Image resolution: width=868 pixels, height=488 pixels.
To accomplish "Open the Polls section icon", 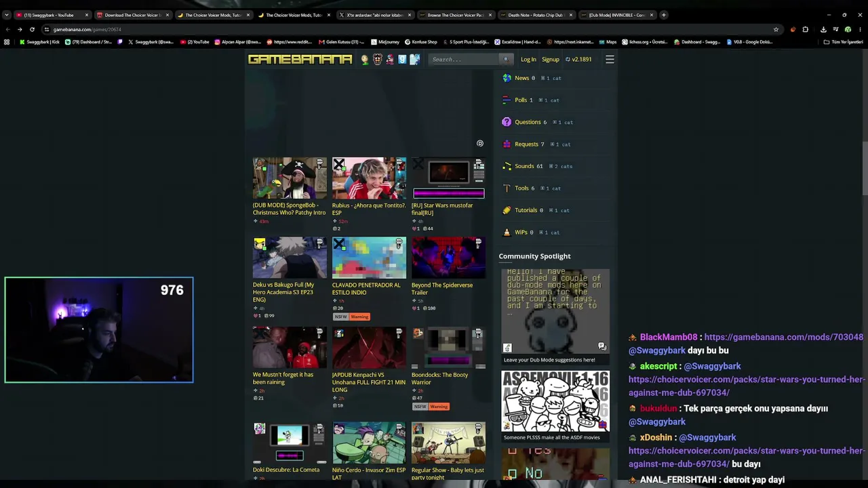I will coord(507,100).
